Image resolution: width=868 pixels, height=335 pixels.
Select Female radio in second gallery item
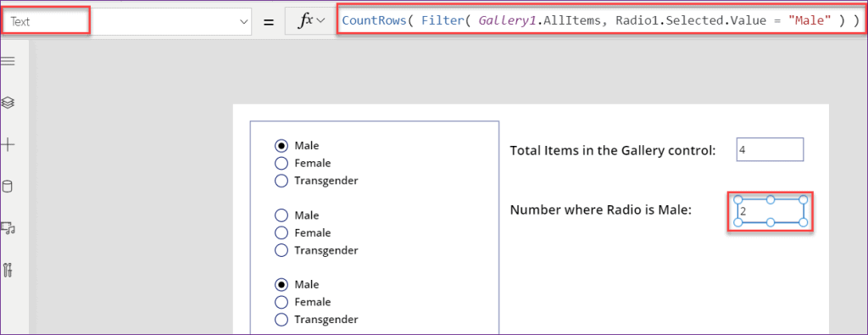tap(281, 232)
